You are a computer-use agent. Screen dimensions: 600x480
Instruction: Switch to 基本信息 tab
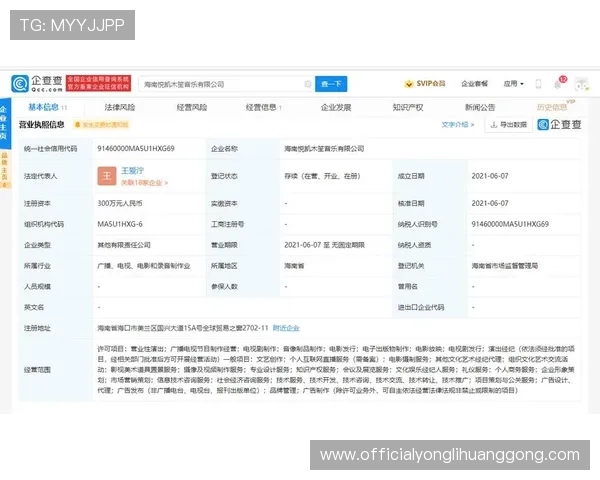click(47, 107)
